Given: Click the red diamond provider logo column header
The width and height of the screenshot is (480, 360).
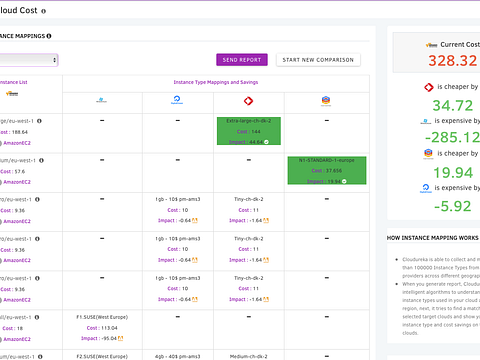Looking at the screenshot, I should pos(248,101).
